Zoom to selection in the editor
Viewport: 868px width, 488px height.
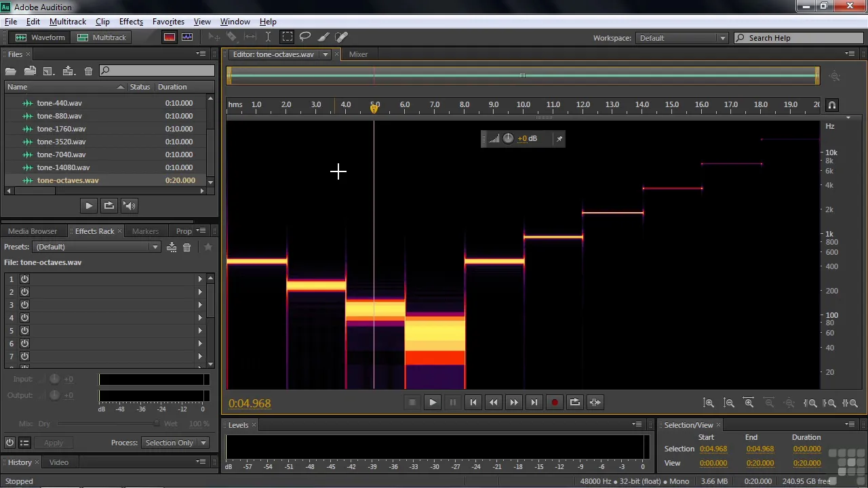(x=850, y=403)
